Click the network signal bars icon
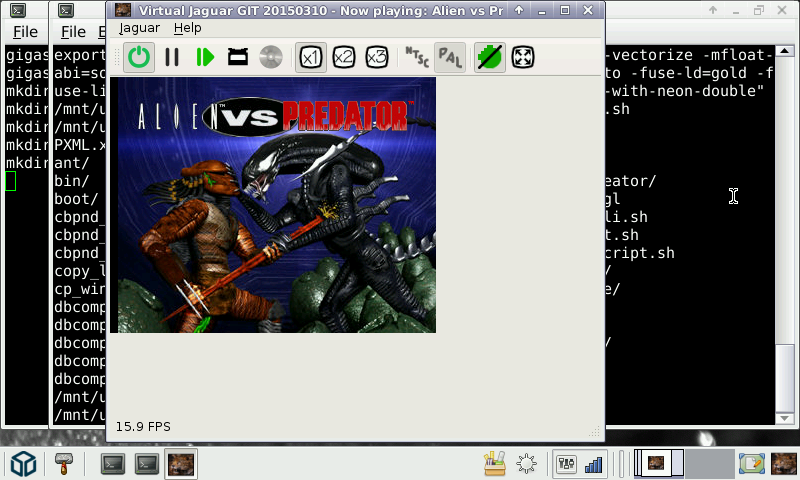Viewport: 800px width, 480px height. click(593, 464)
